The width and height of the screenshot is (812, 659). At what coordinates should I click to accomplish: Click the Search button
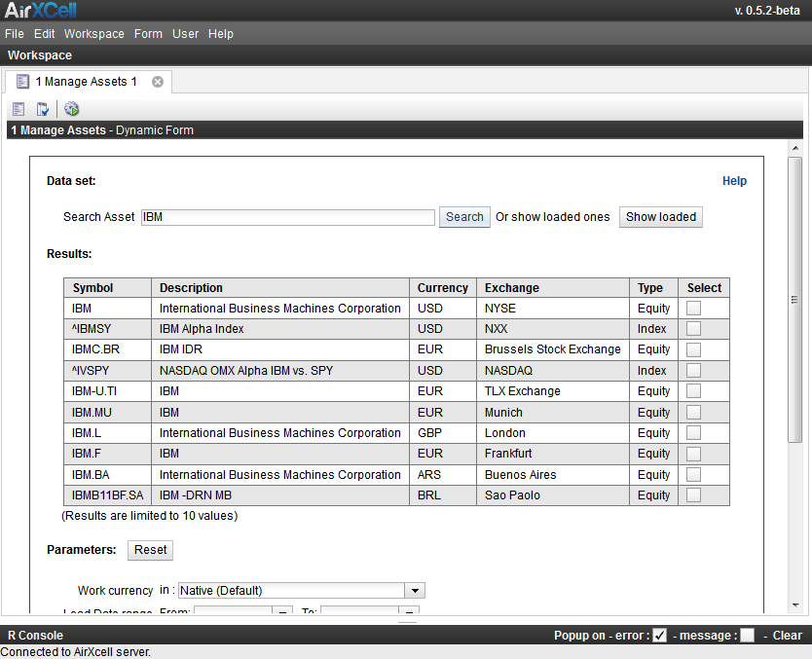[x=464, y=217]
